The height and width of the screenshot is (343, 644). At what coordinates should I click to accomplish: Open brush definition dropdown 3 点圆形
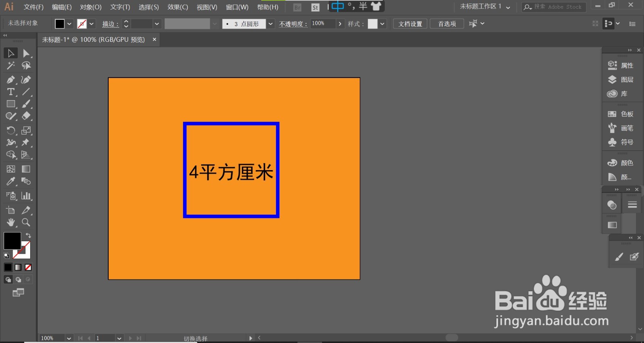tap(270, 24)
